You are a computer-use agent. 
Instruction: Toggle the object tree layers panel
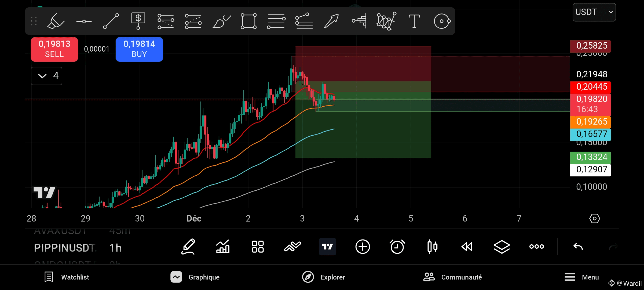click(502, 247)
